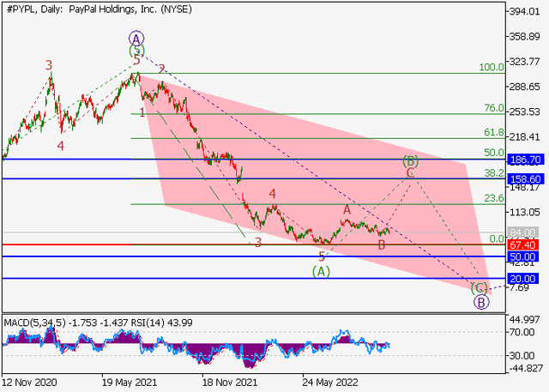Viewport: 549px width, 392px height.
Task: Click the 38.2 Fibonacci level label
Action: pyautogui.click(x=494, y=172)
